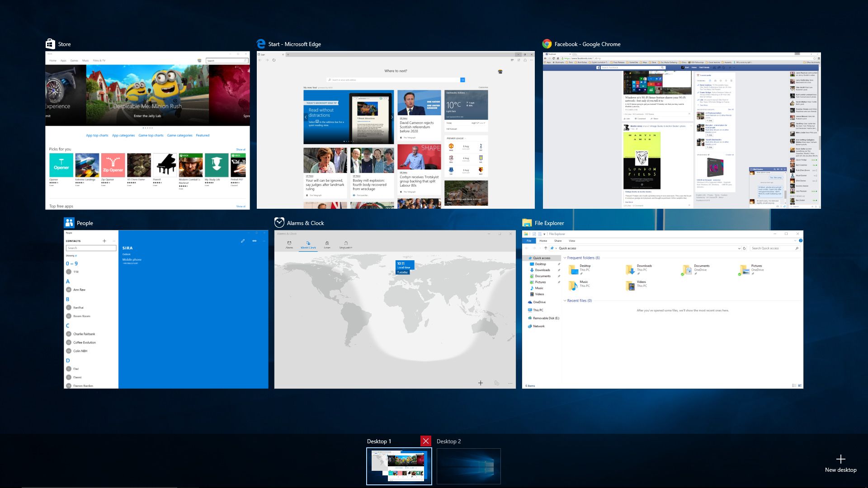Switch to the Share tab in File Explorer ribbon
868x488 pixels.
(558, 241)
